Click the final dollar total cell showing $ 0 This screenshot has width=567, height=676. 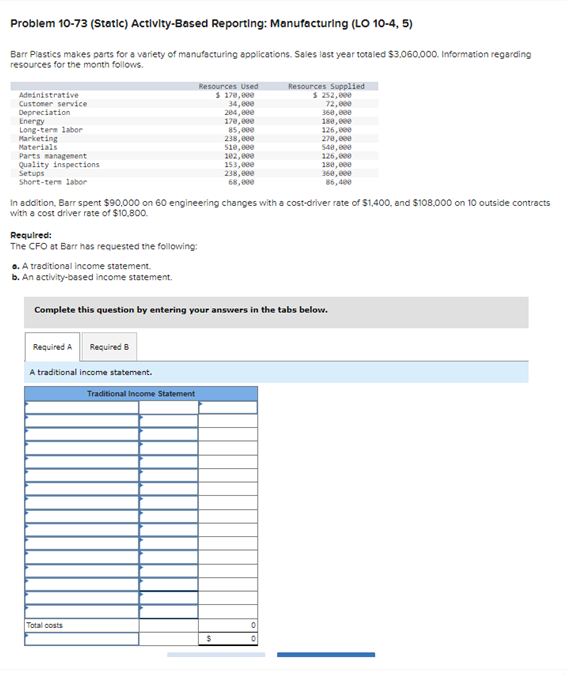(228, 638)
